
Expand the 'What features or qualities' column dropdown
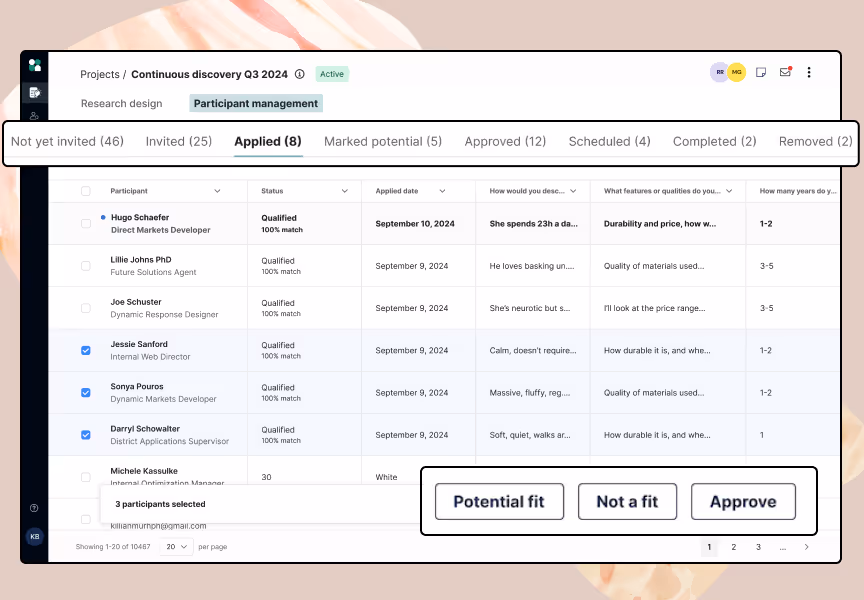tap(729, 191)
